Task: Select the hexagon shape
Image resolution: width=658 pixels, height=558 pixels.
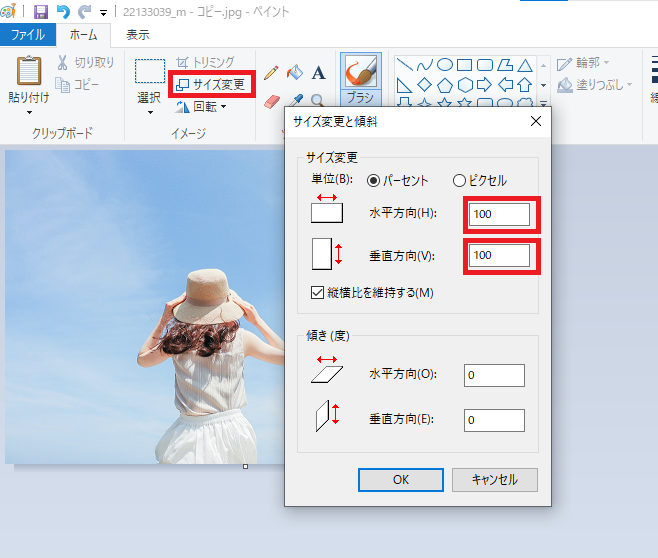Action: 465,85
